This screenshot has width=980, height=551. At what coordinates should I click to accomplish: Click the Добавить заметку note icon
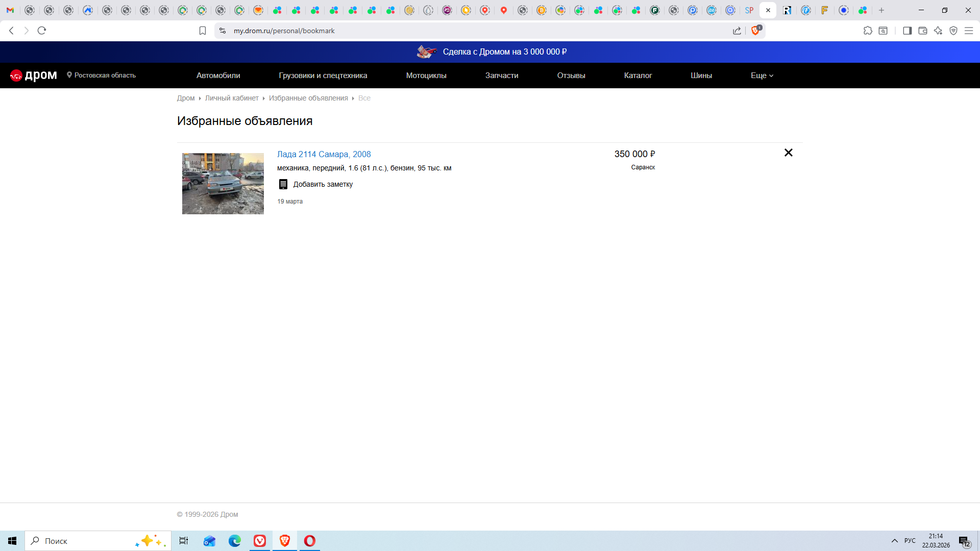click(283, 184)
